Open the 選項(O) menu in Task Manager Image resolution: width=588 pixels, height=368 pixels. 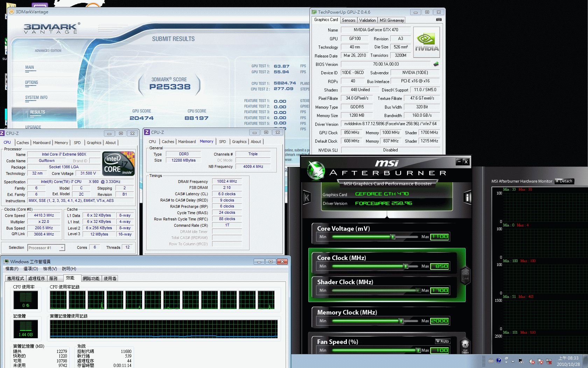31,269
